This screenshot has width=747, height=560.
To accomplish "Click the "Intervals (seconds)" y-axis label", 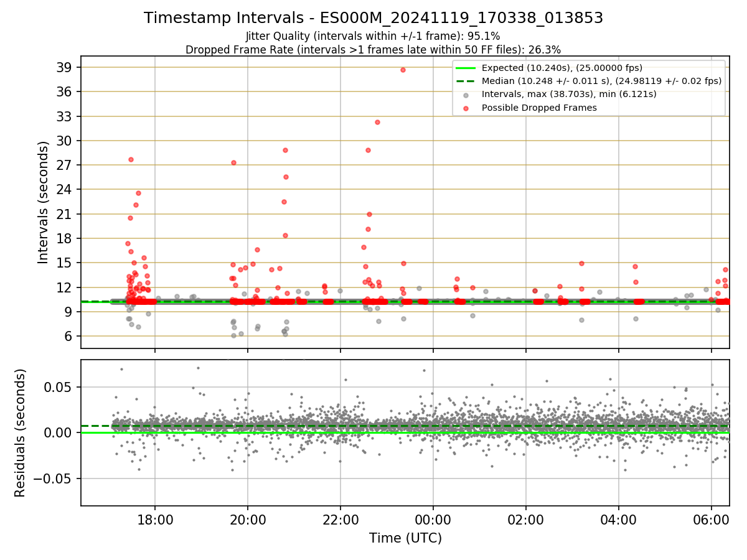I will (44, 202).
